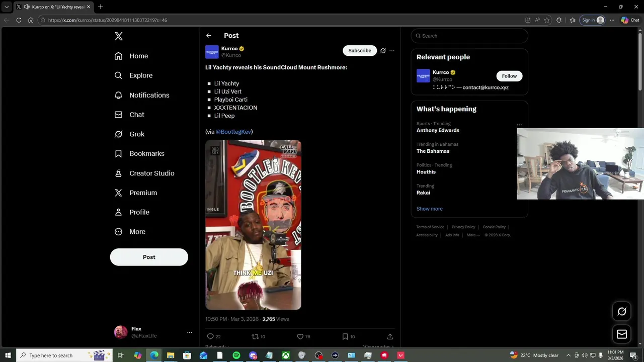This screenshot has width=644, height=362.
Task: Open Kurrco's profile avatar in post
Action: tap(212, 52)
